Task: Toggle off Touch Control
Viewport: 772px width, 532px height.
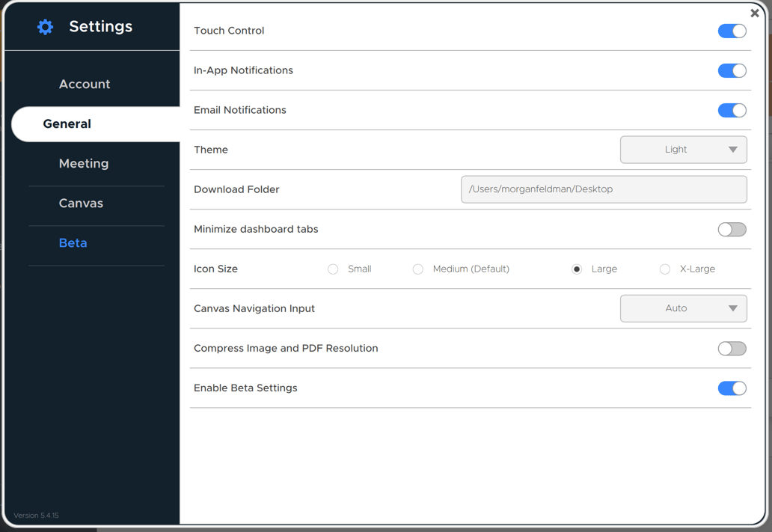Action: coord(732,31)
